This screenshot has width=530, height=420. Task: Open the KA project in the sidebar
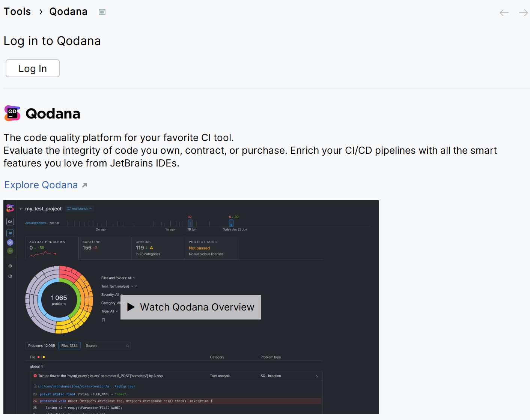[x=10, y=221]
